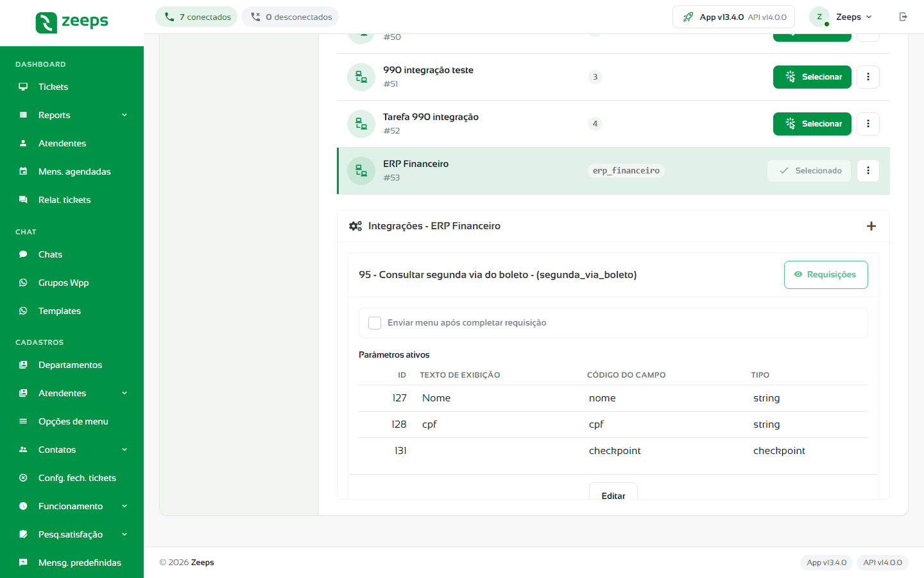Click the App v13.4.0 footer badge
924x578 pixels.
[826, 563]
